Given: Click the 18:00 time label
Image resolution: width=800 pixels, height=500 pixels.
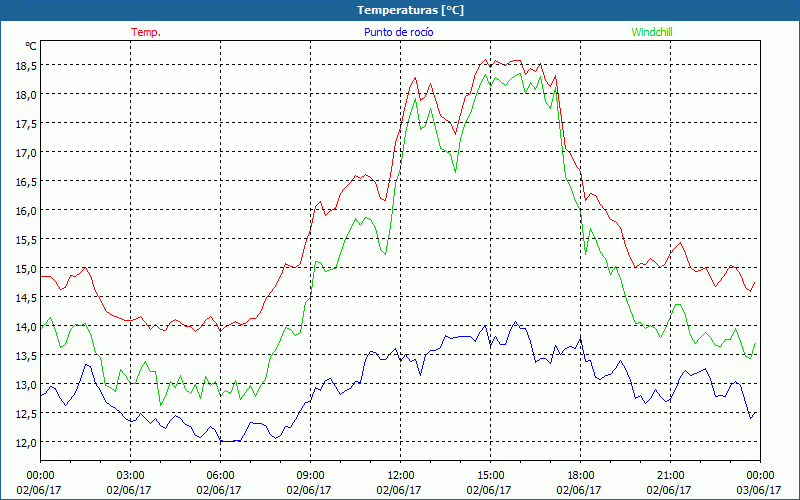Looking at the screenshot, I should [x=581, y=476].
